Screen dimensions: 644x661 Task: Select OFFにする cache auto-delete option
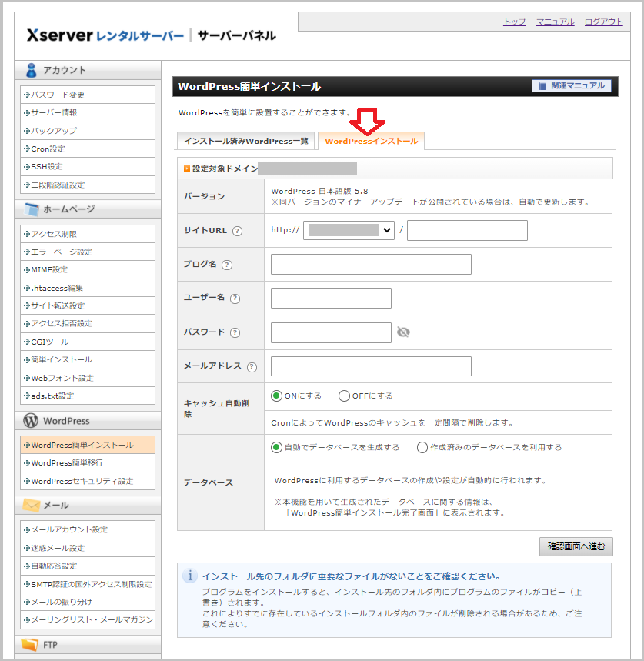tap(344, 396)
